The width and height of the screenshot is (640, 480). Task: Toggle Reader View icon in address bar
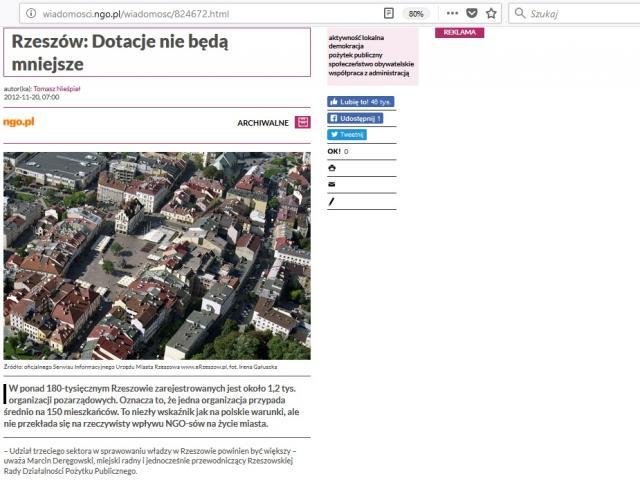(389, 14)
